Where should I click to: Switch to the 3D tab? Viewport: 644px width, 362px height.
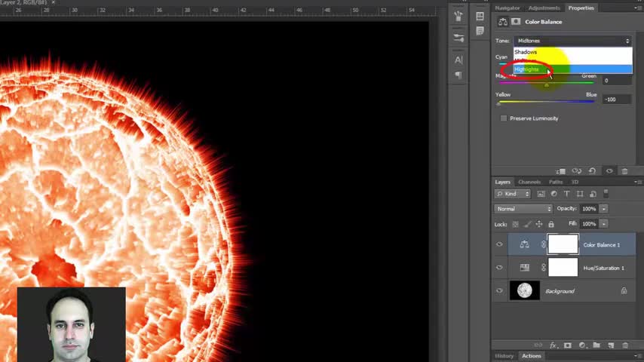[x=575, y=182]
